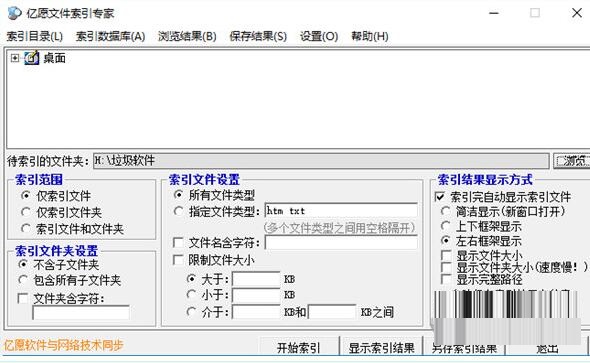Click the 待索引的文件夹 path field

click(321, 161)
